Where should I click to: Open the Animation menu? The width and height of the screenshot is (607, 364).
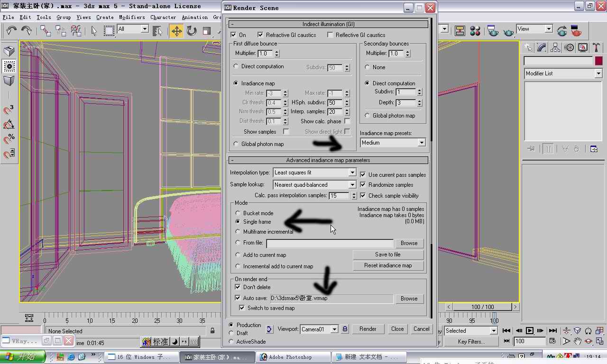(195, 17)
